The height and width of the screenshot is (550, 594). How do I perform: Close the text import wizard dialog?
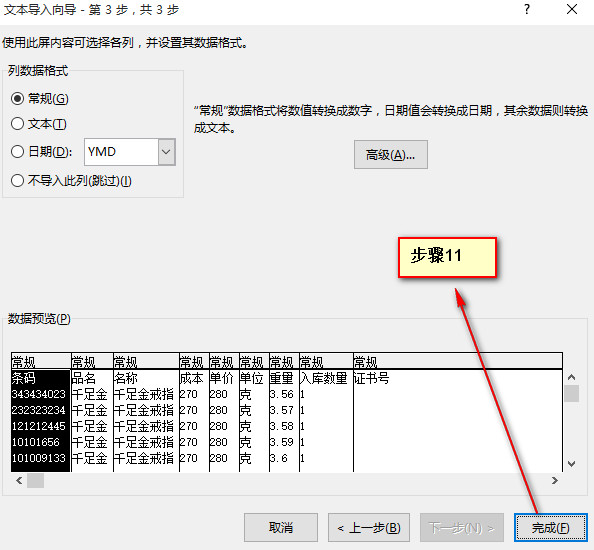[x=572, y=9]
